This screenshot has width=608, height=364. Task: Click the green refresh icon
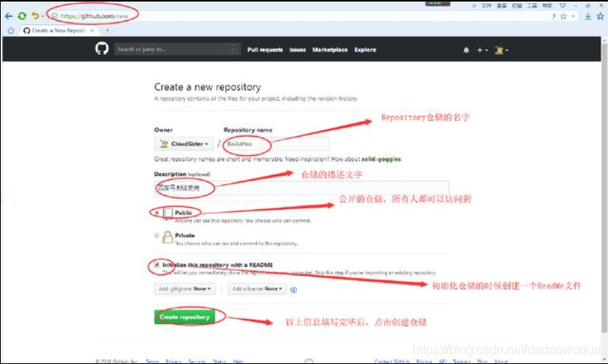pos(22,16)
